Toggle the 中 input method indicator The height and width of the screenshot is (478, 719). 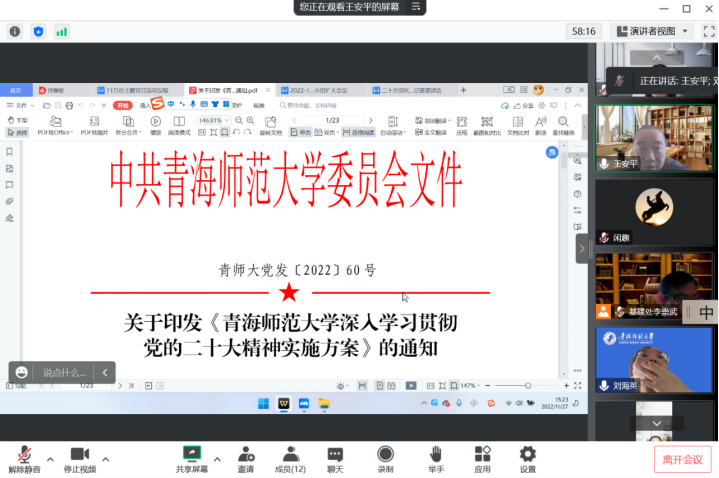705,312
